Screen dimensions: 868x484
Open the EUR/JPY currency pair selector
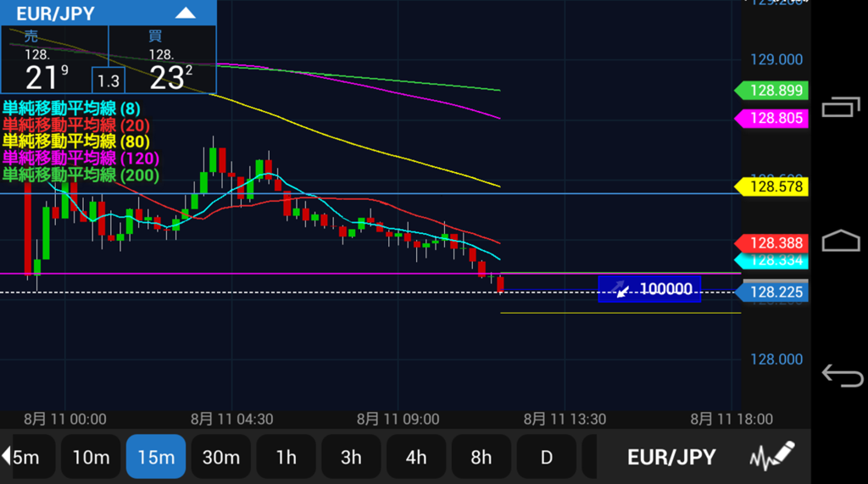coord(671,457)
